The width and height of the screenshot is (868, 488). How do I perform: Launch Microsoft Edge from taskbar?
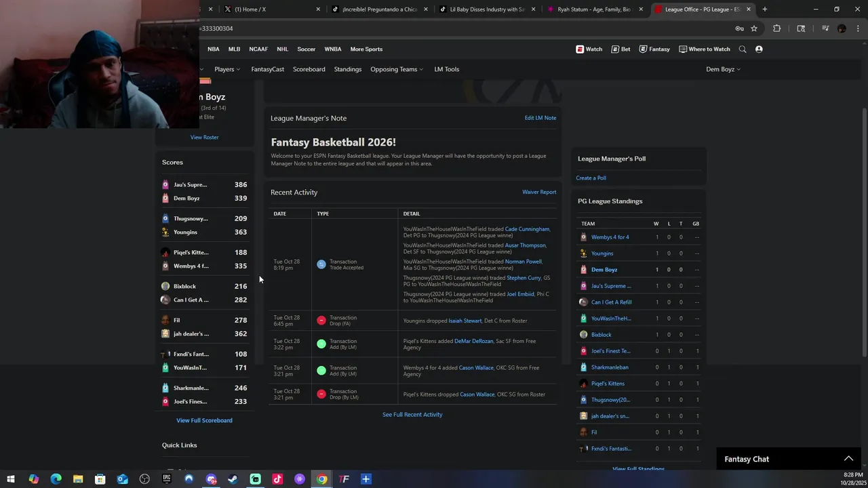[56, 479]
